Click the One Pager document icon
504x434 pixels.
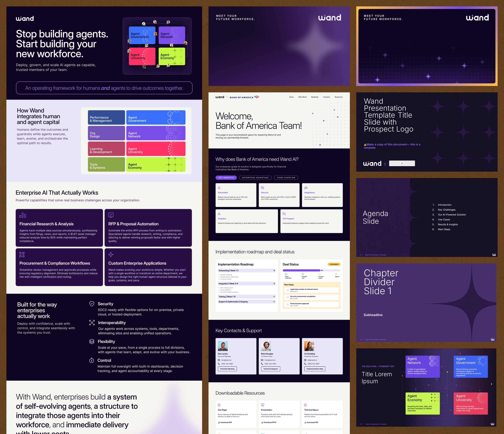219,405
